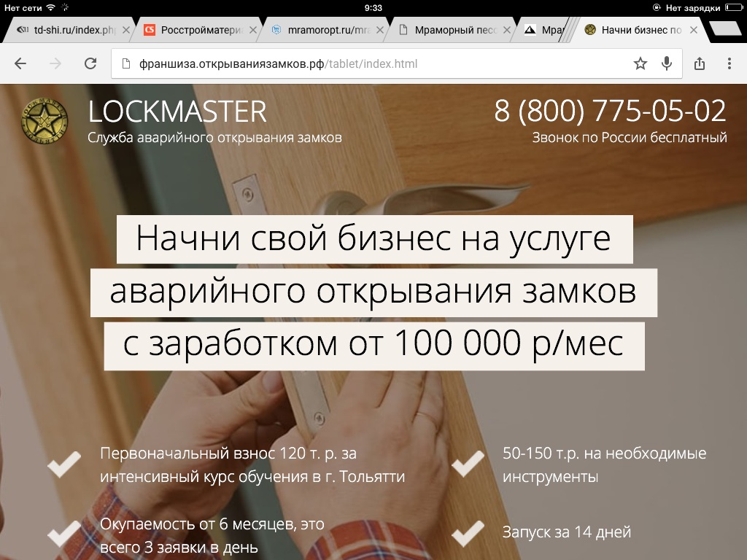Open the Chrome three-dot menu
Viewport: 747px width, 560px height.
pyautogui.click(x=729, y=63)
